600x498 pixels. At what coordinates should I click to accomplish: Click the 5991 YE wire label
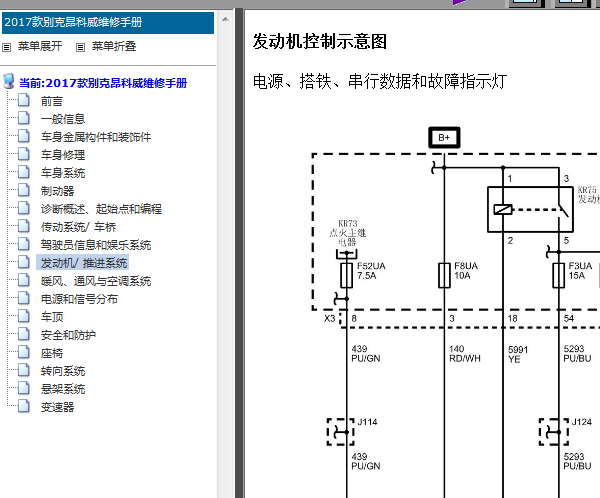coord(518,354)
